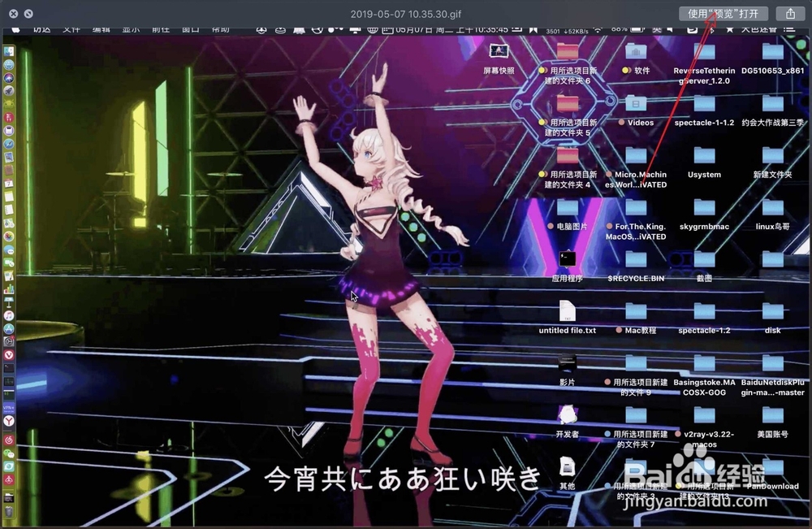Open the Trash in the dock
Screen dimensions: 812x529
[9, 512]
